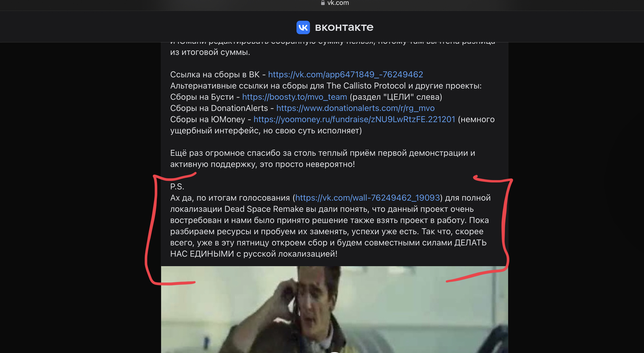Click The Callisto Protocol text
The width and height of the screenshot is (644, 353).
point(366,86)
